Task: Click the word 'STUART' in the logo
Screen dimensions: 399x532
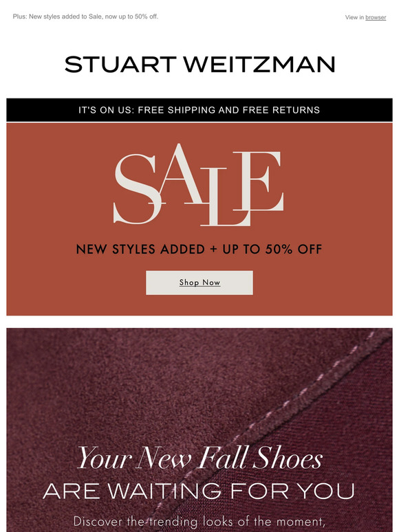Action: (x=120, y=65)
